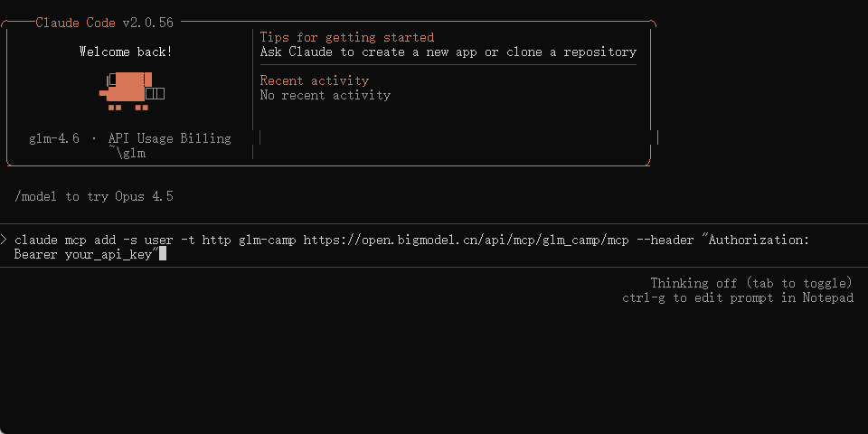868x434 pixels.
Task: Click the Claude Code pixel mascot icon
Action: pos(130,90)
